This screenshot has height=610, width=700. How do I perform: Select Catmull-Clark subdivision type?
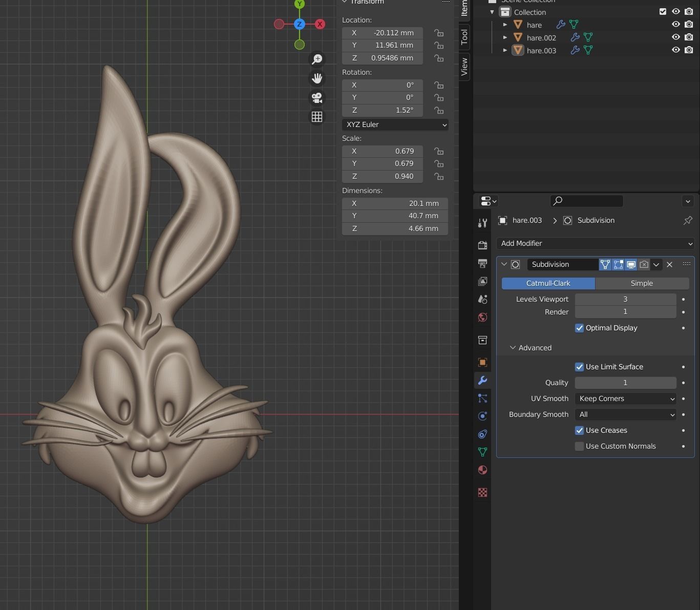coord(548,283)
